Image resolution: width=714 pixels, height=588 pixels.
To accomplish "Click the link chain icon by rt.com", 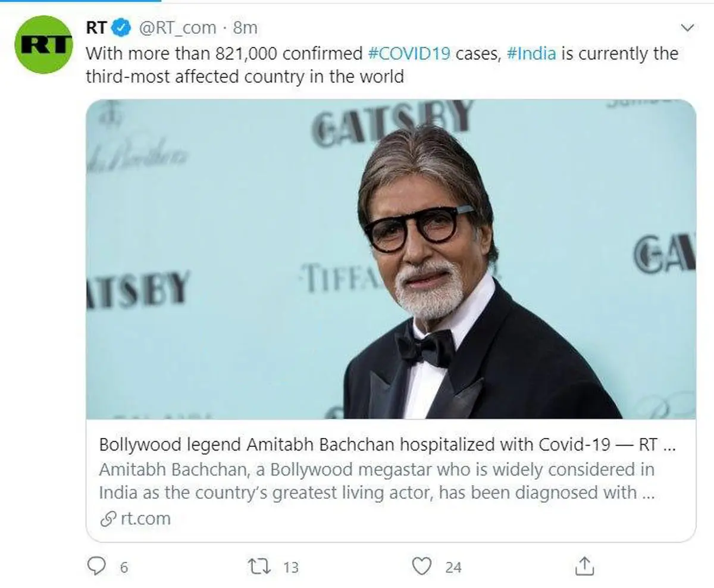I will 108,519.
